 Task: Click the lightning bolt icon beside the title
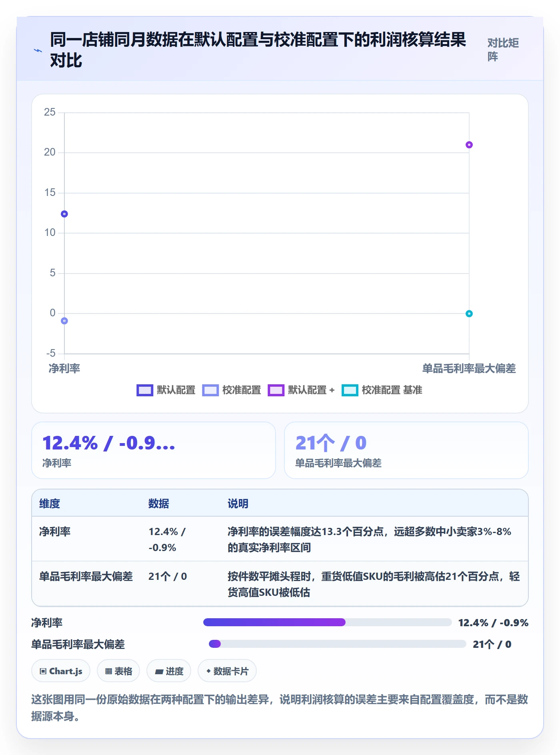[x=38, y=50]
